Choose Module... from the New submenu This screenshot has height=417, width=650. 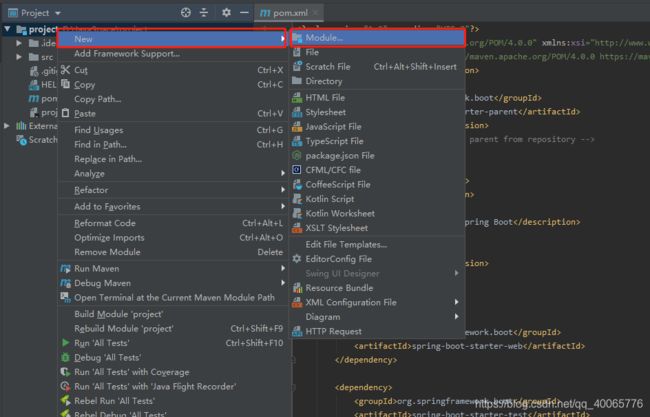click(x=378, y=38)
